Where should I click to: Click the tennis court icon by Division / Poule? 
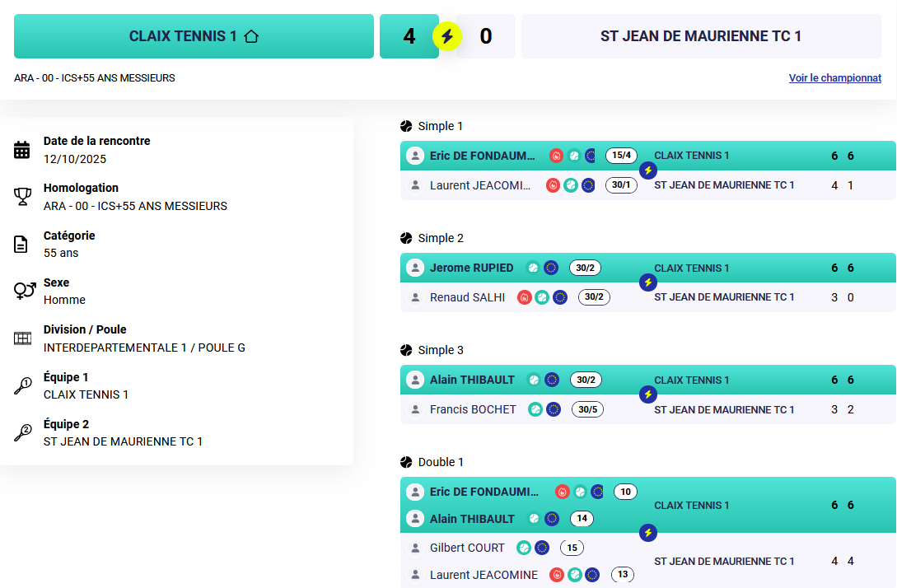click(x=22, y=338)
